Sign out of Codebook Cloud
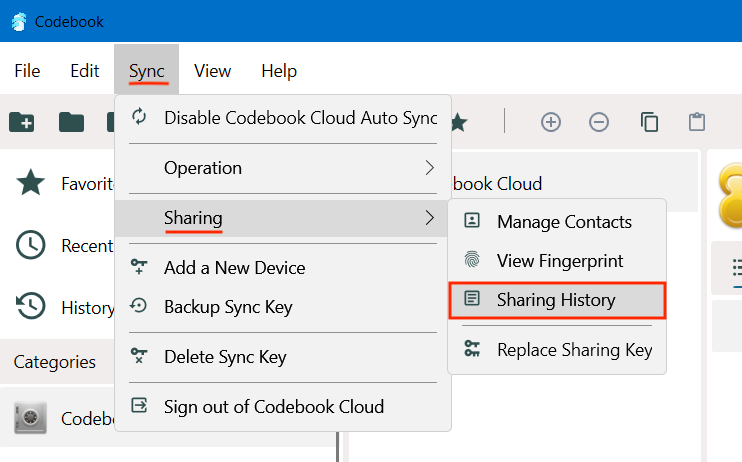The width and height of the screenshot is (742, 462). pyautogui.click(x=283, y=407)
